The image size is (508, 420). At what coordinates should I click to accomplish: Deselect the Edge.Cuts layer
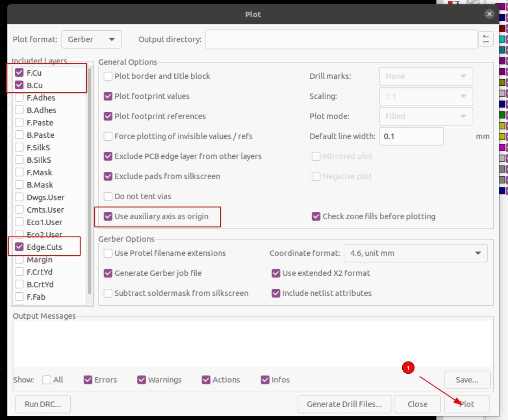coord(19,247)
